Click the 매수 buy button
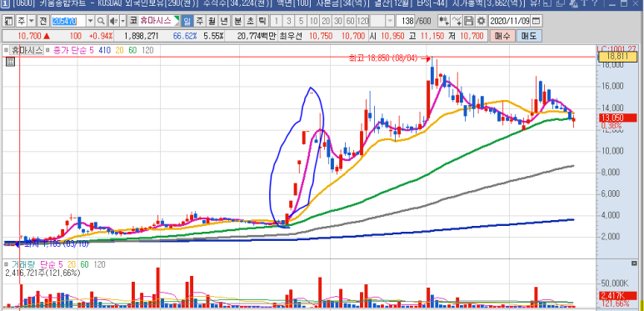This screenshot has height=311, width=644. tap(502, 36)
